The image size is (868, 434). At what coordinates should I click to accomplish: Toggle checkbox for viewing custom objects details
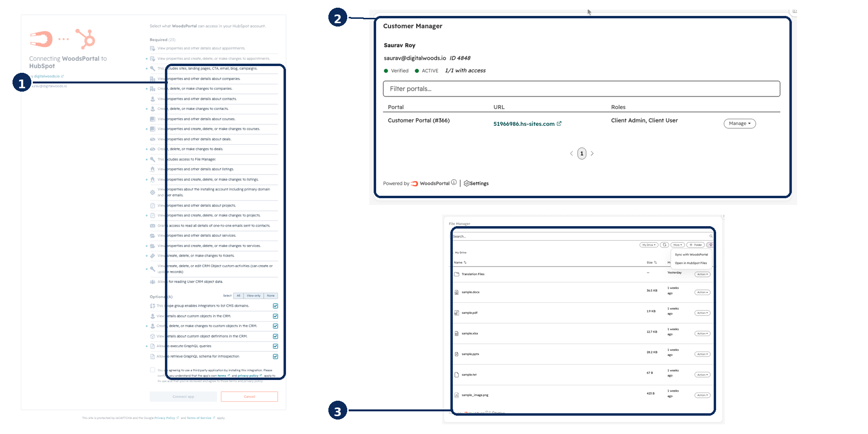275,316
